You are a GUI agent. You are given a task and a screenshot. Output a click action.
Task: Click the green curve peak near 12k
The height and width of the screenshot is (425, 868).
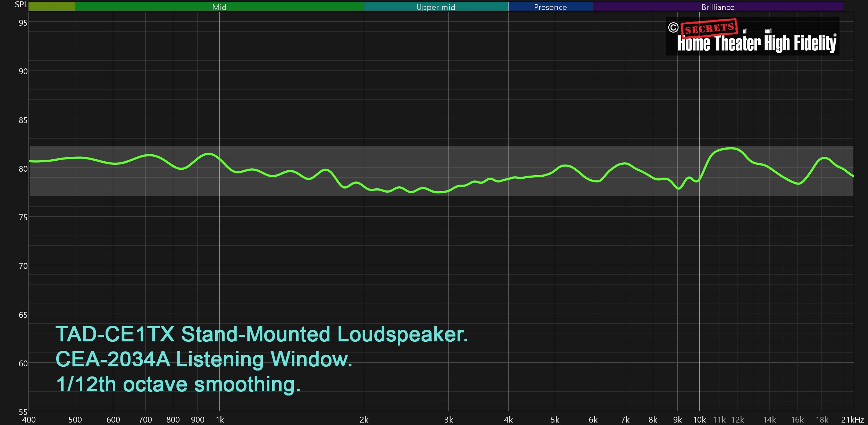[731, 148]
